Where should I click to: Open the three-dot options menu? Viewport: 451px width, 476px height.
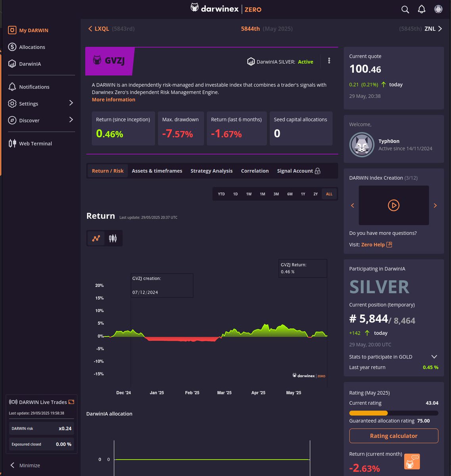[x=329, y=61]
